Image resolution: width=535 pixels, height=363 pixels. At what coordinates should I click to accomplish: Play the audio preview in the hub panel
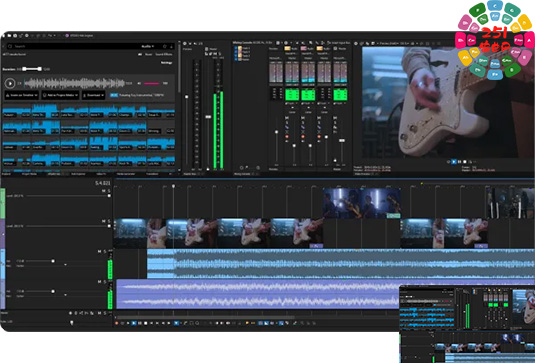[x=10, y=83]
